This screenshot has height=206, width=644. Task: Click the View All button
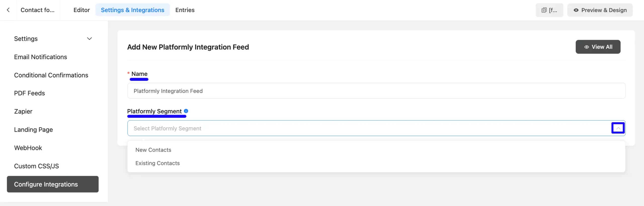(598, 47)
